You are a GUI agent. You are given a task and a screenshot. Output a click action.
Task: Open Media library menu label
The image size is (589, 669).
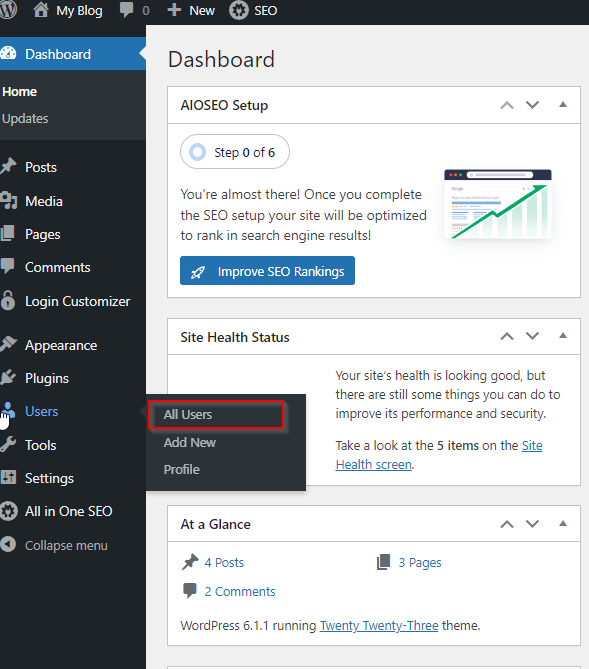(44, 201)
